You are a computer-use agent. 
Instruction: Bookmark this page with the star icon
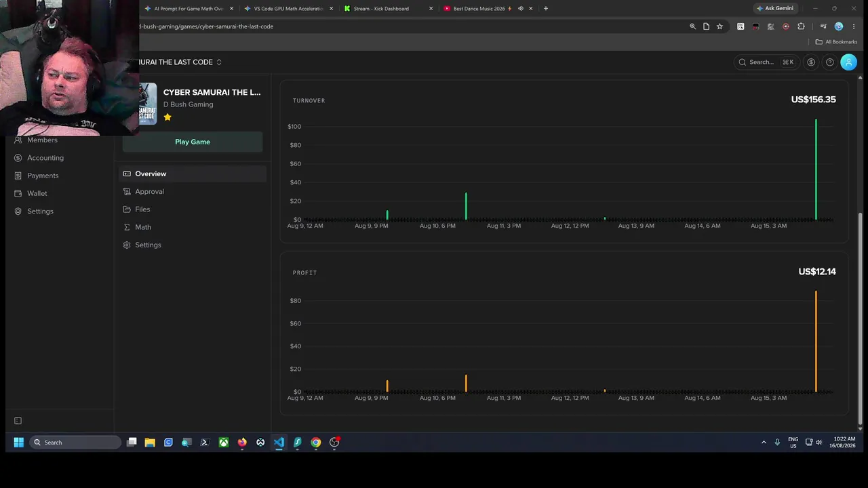click(x=719, y=26)
